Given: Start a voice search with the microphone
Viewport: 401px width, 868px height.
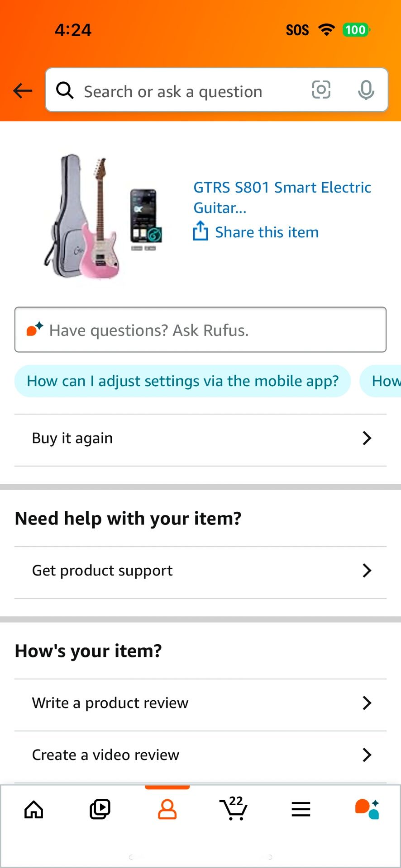Looking at the screenshot, I should (x=366, y=90).
